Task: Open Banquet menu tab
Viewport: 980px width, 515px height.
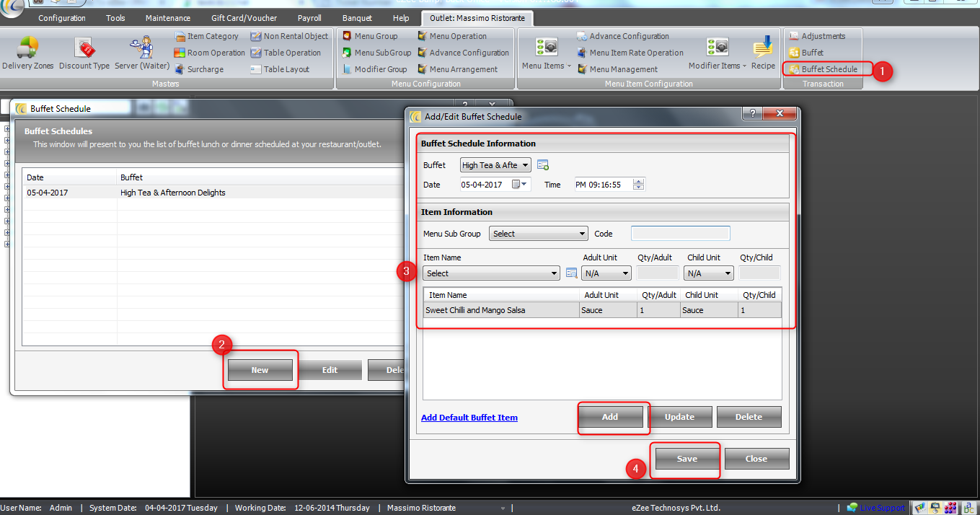Action: (357, 18)
